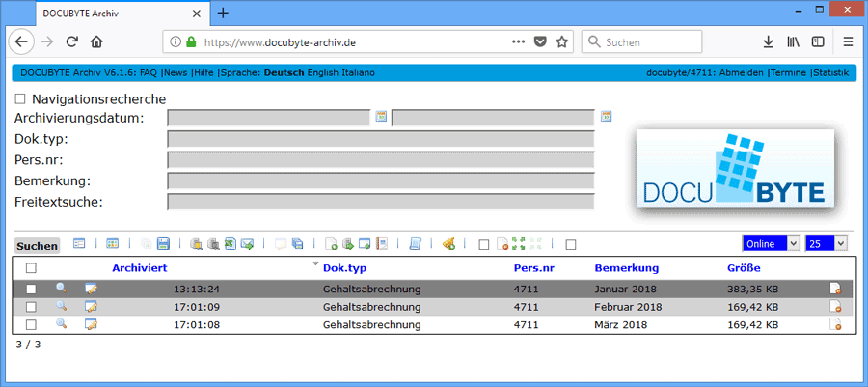The height and width of the screenshot is (387, 868).
Task: Click the server icon with yellow folder
Action: click(196, 243)
